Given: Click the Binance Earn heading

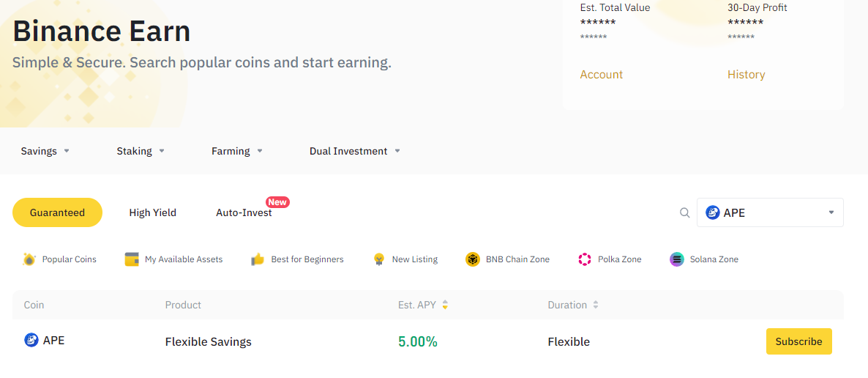Looking at the screenshot, I should [101, 31].
